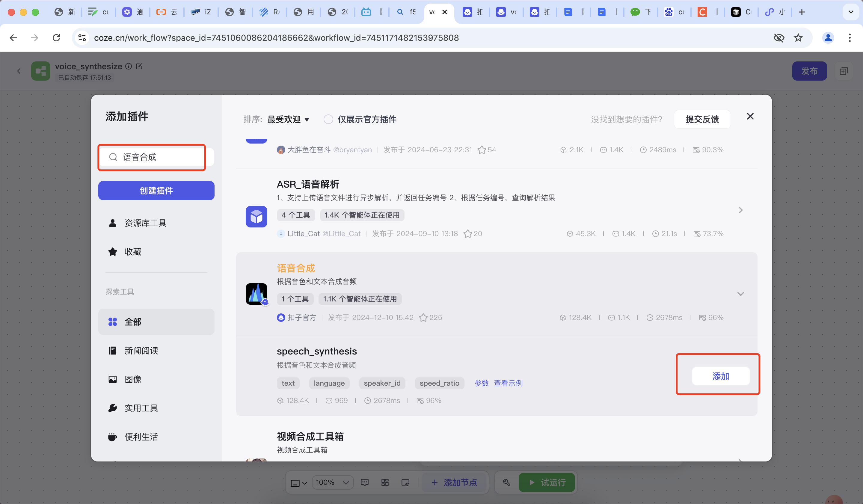Click the 添加 button for speech_synthesis
The width and height of the screenshot is (863, 504).
[721, 376]
